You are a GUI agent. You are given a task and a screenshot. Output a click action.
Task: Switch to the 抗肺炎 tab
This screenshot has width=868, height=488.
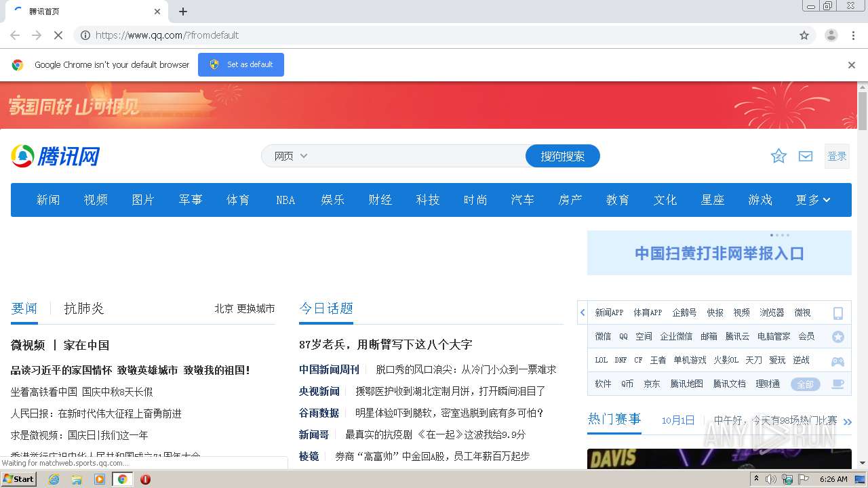pyautogui.click(x=84, y=308)
